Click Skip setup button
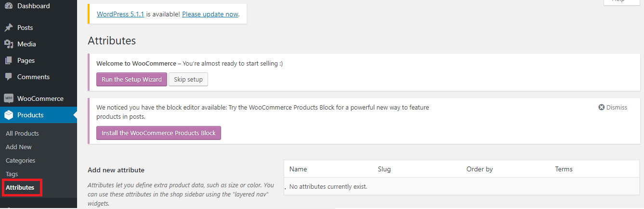This screenshot has width=644, height=209. 188,79
